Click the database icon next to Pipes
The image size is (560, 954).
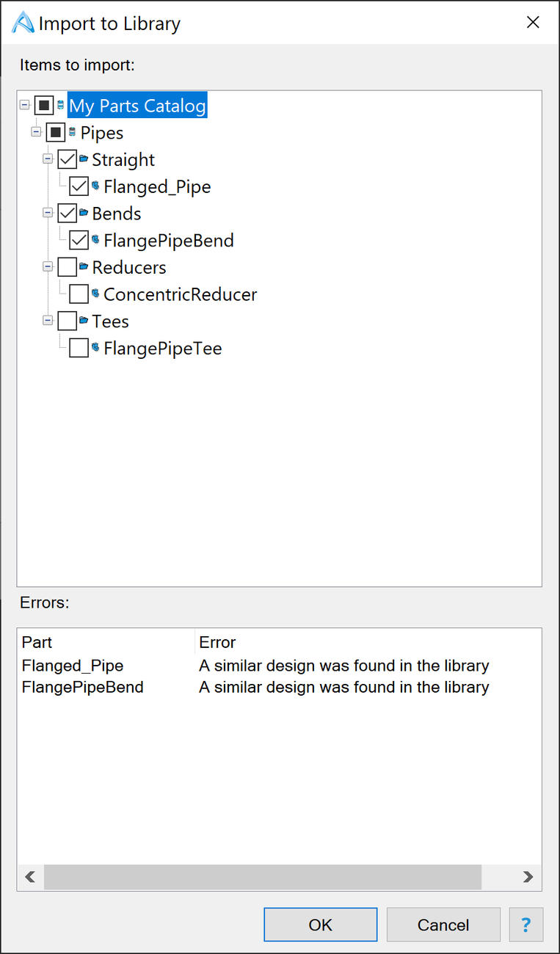(72, 133)
